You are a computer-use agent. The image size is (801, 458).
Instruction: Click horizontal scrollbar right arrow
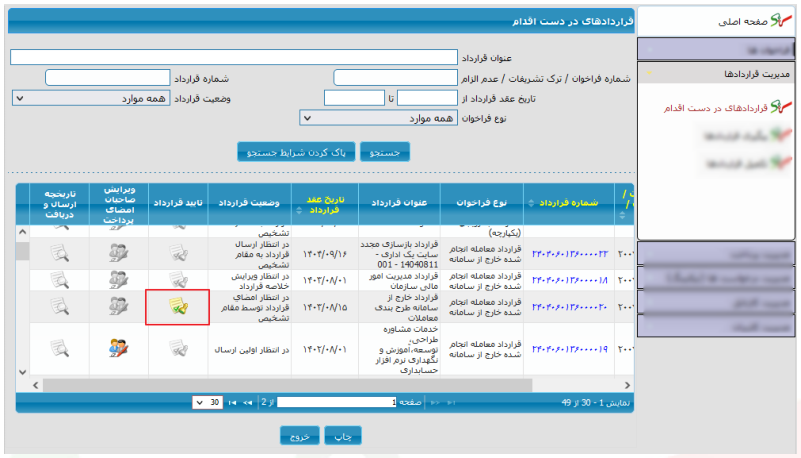(627, 385)
